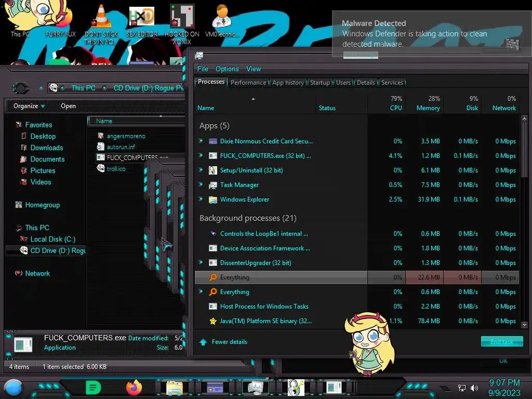Switch to the Services tab
Viewport: 532px width, 399px height.
tap(392, 83)
